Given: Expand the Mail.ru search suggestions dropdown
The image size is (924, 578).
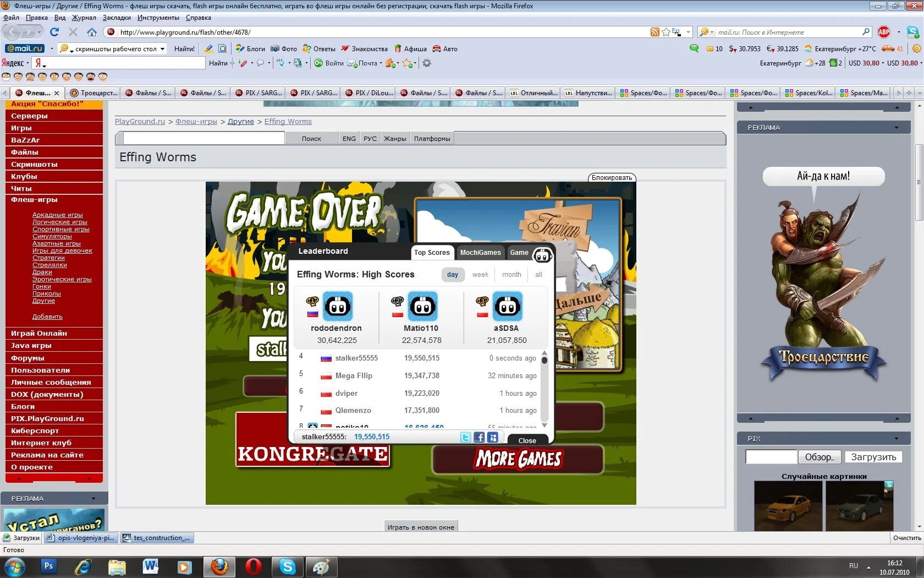Looking at the screenshot, I should tap(162, 48).
